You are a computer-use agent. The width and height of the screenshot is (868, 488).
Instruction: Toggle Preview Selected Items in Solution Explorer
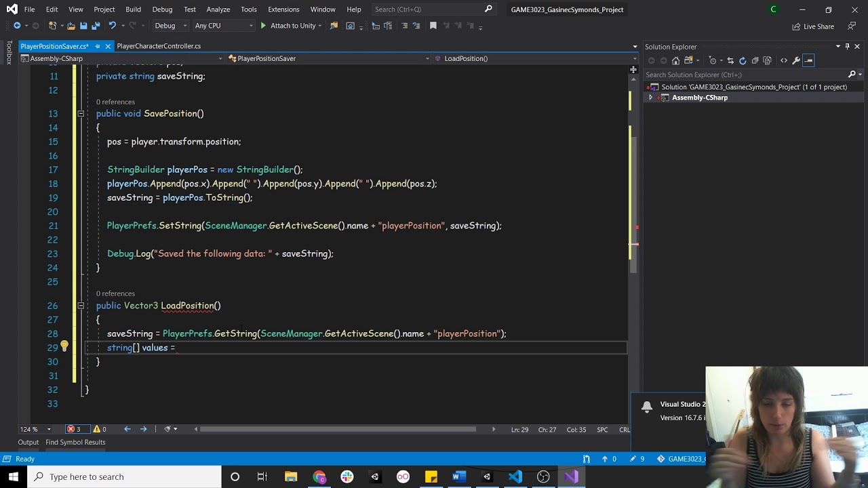[808, 60]
